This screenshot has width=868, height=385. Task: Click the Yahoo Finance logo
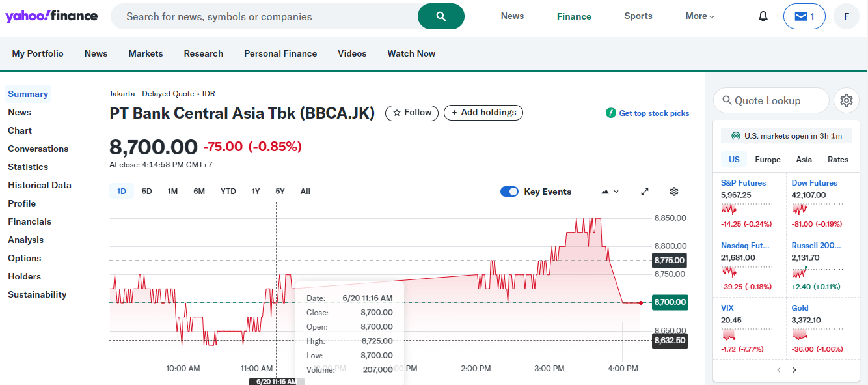point(51,16)
